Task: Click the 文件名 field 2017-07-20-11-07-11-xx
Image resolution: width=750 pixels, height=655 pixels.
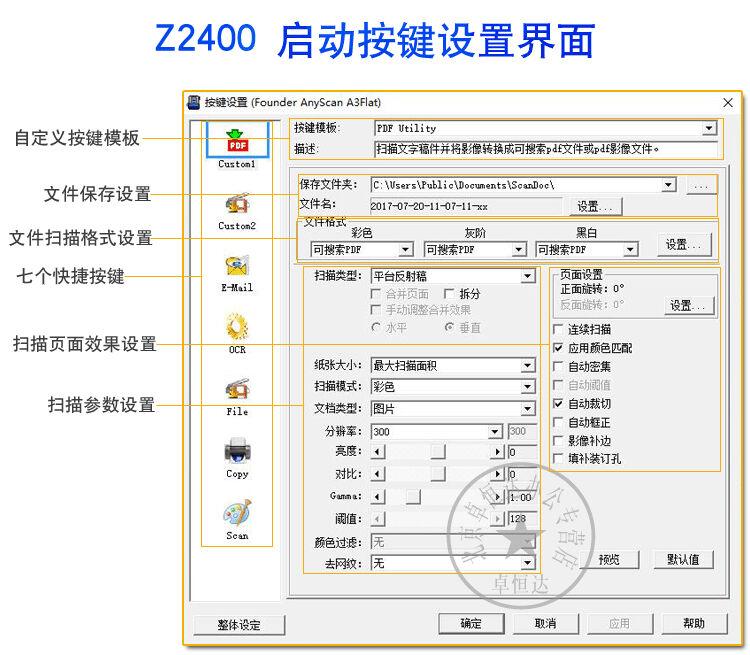Action: coord(466,206)
